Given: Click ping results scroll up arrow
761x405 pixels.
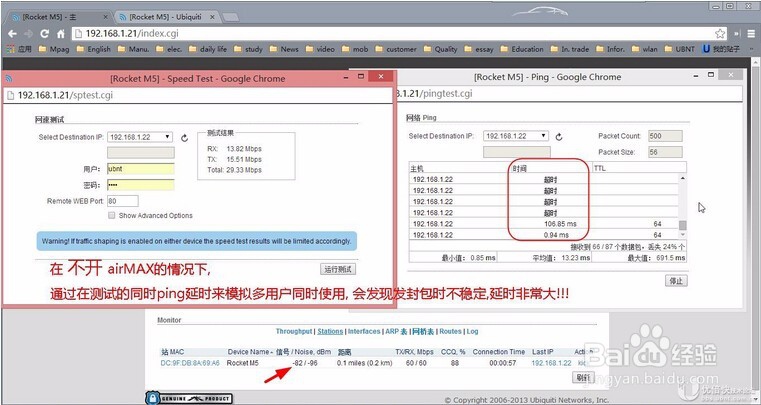Looking at the screenshot, I should (683, 178).
